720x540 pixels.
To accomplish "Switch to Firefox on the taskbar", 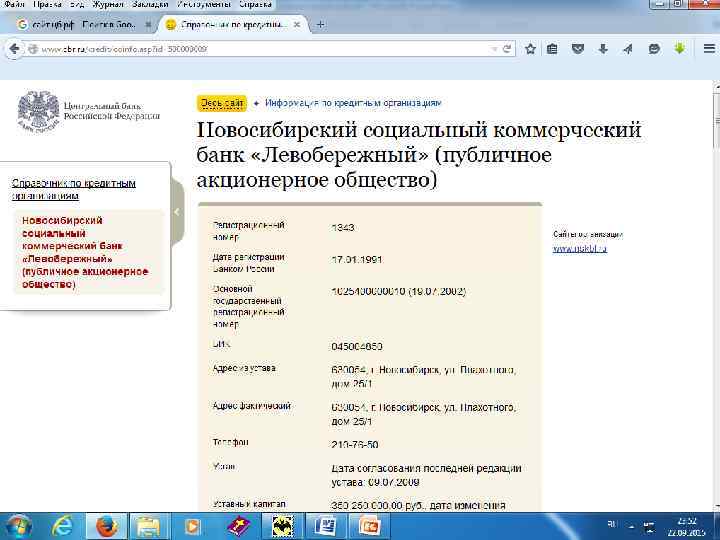I will coord(107,526).
